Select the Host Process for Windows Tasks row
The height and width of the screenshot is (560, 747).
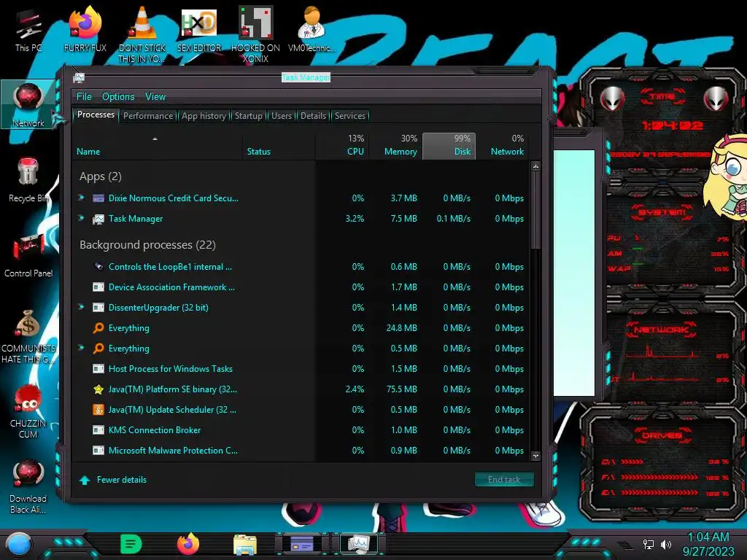click(301, 368)
